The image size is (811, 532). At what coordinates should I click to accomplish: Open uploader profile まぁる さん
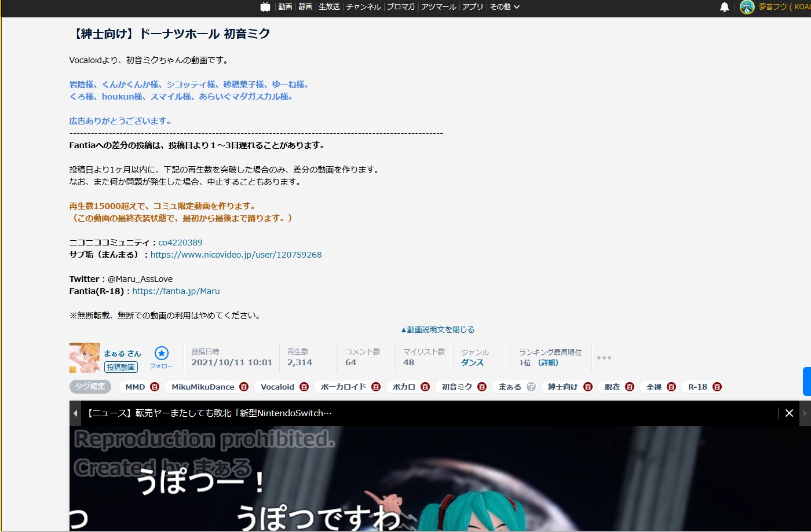[x=122, y=353]
